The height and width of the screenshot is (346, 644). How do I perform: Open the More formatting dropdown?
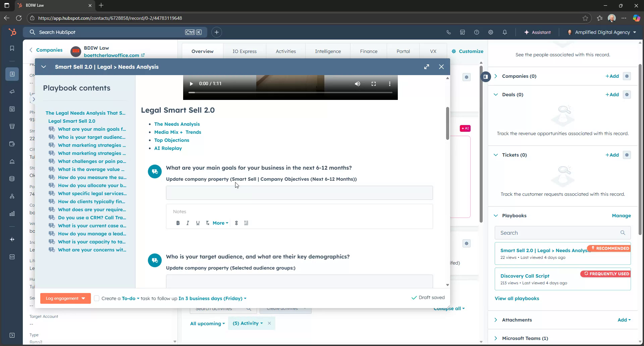click(220, 223)
